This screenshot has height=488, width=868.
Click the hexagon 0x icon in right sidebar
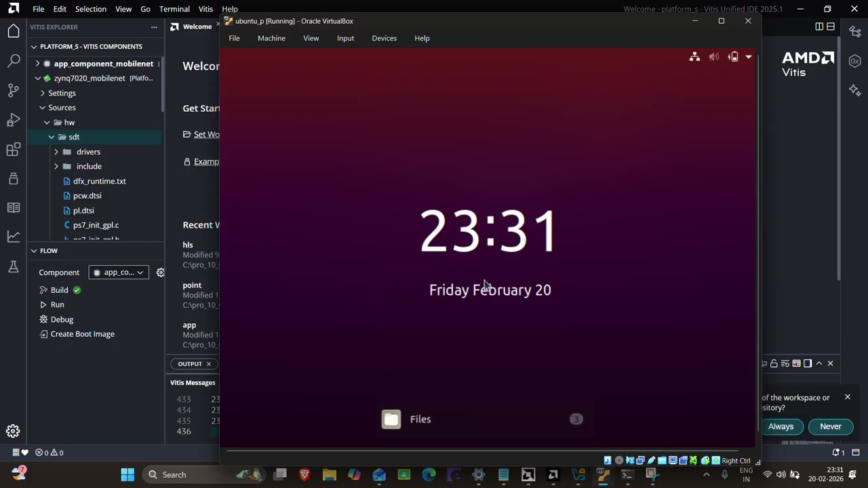pos(854,61)
